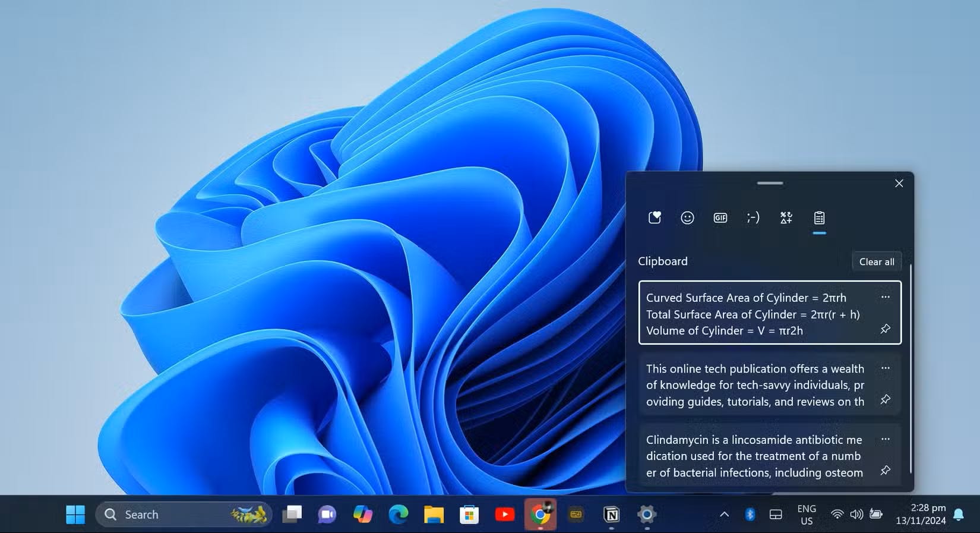This screenshot has height=533, width=980.
Task: Open the Kaomoji tab
Action: click(753, 218)
